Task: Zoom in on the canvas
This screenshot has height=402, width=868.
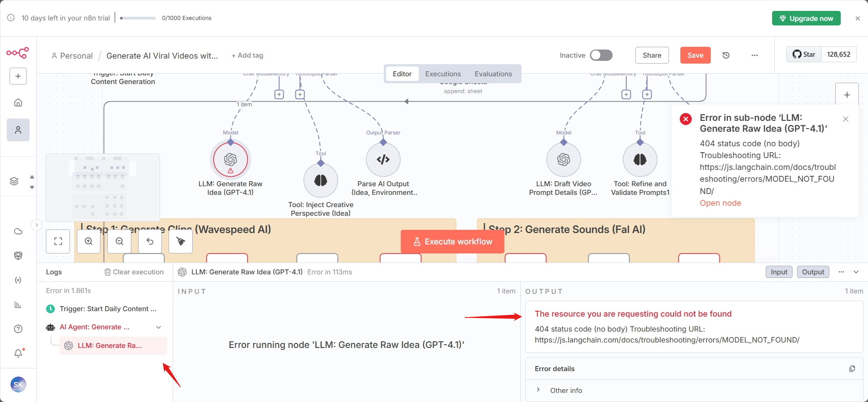Action: 89,241
